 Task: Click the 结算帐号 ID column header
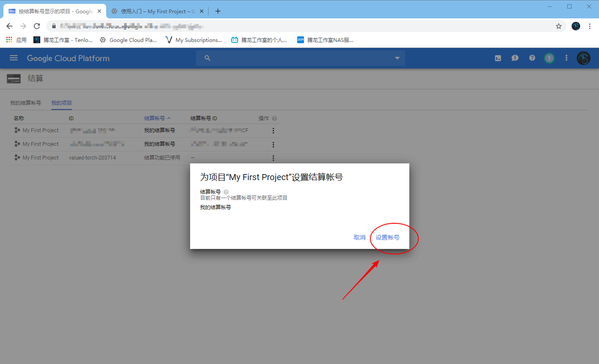[204, 118]
